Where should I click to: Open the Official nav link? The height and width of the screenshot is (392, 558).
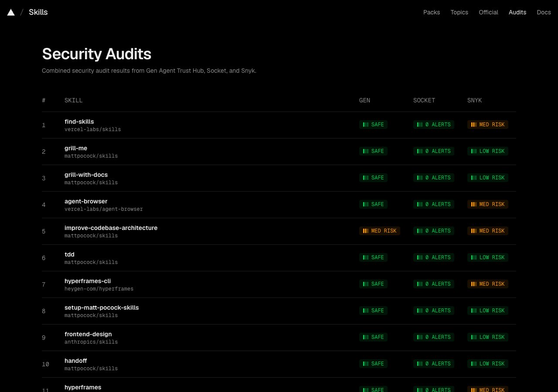[x=488, y=12]
